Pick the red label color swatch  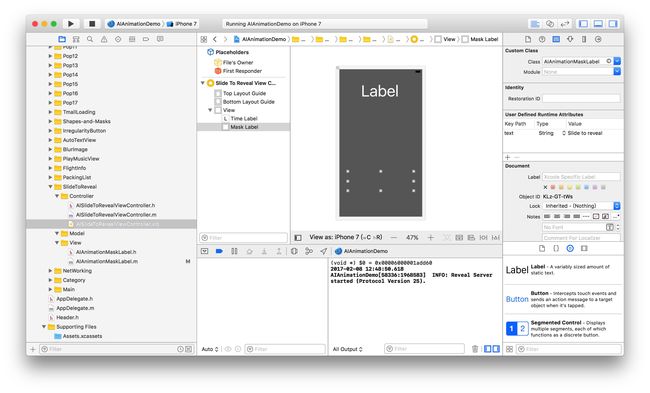click(553, 187)
